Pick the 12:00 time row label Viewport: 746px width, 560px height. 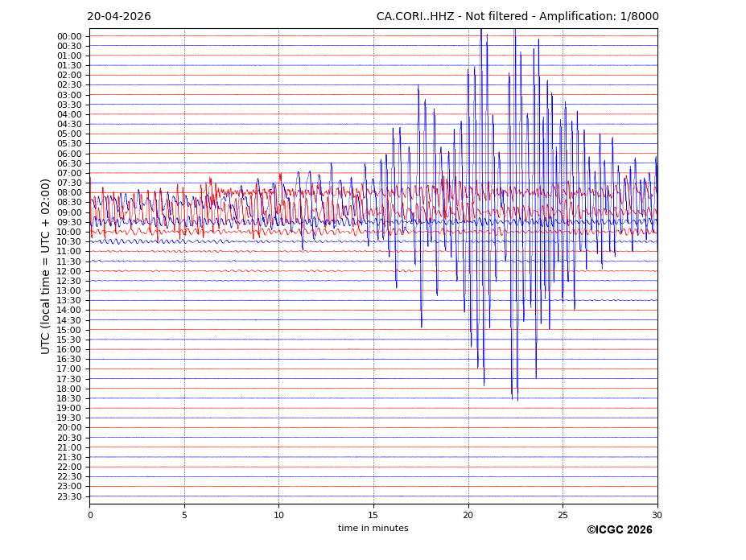coord(69,271)
